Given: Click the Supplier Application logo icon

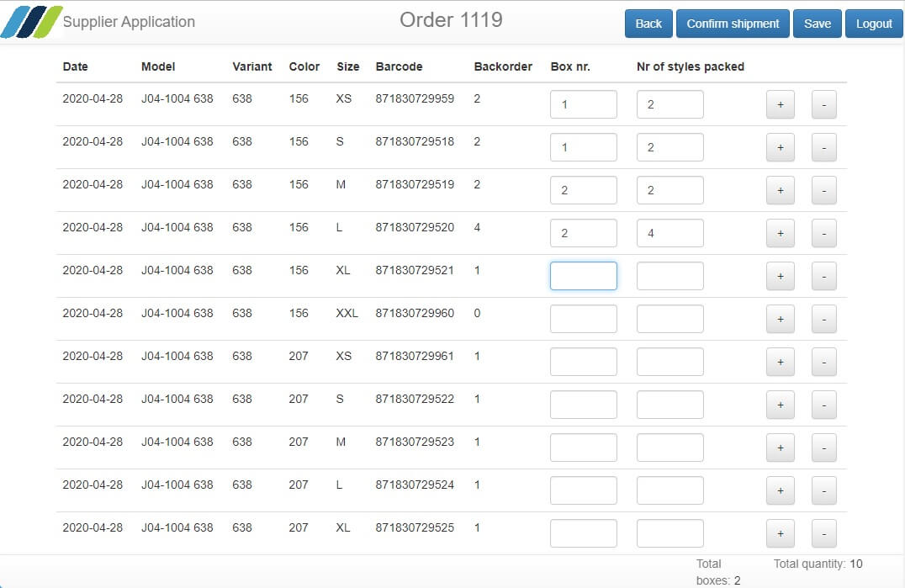Looking at the screenshot, I should coord(32,22).
